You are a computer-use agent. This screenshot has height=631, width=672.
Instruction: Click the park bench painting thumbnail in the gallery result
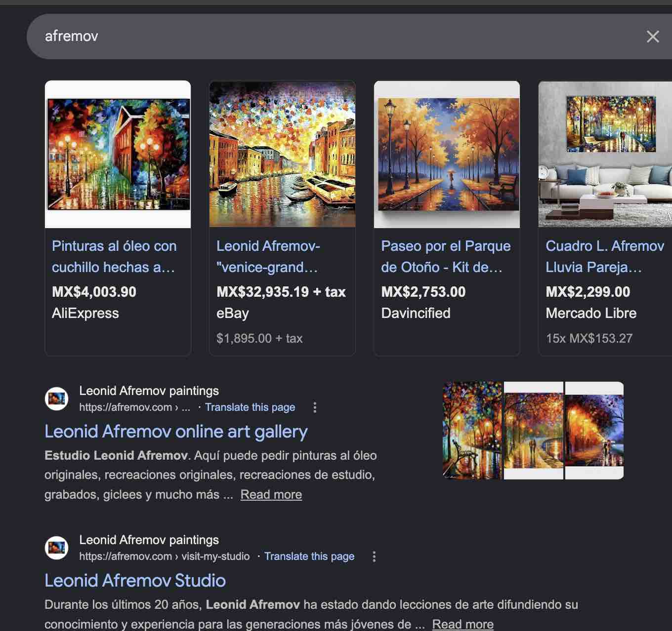coord(472,431)
